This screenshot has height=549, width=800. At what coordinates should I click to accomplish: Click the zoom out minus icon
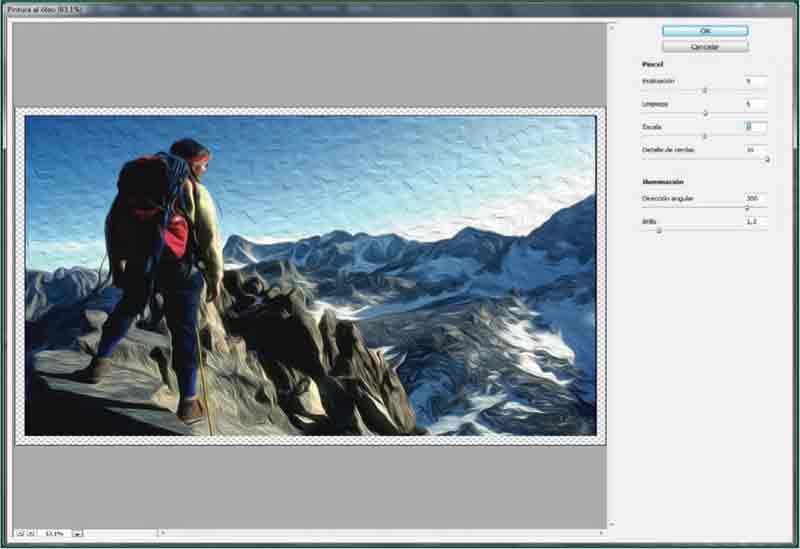pyautogui.click(x=19, y=533)
